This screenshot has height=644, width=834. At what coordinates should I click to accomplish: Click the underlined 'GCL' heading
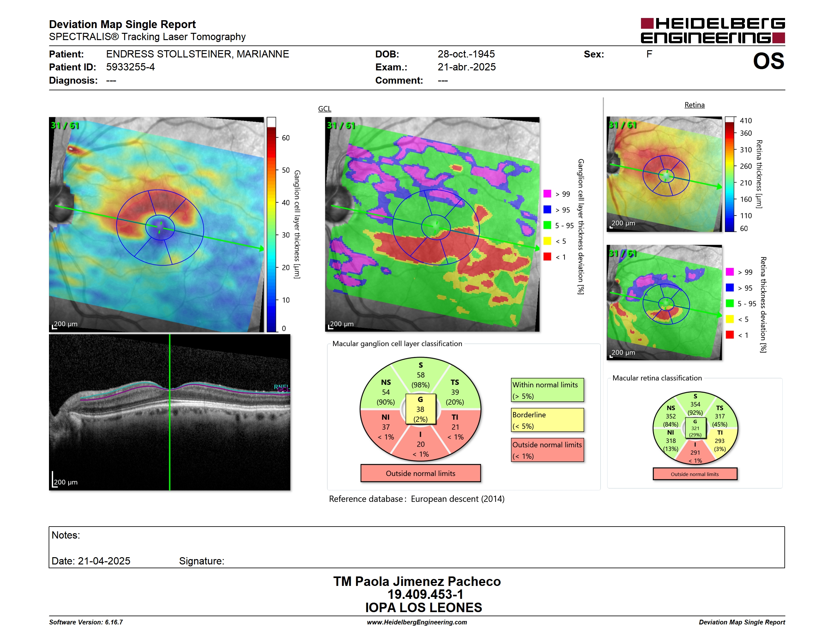point(324,109)
